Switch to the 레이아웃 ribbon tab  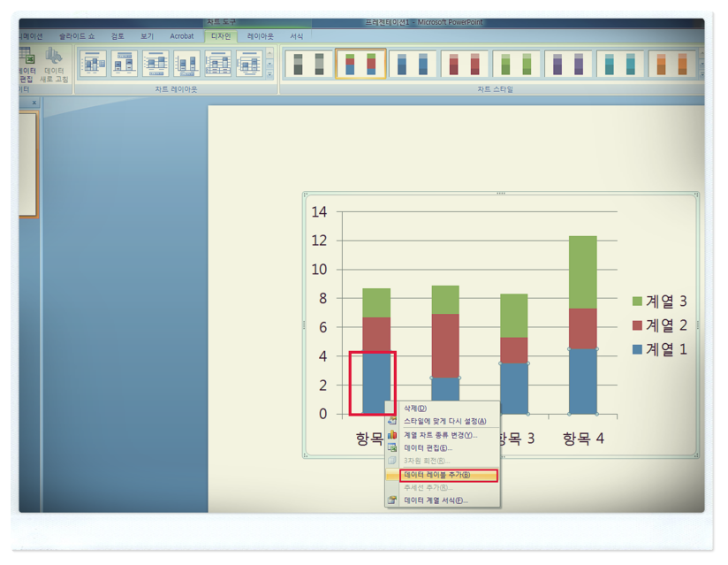pyautogui.click(x=260, y=36)
